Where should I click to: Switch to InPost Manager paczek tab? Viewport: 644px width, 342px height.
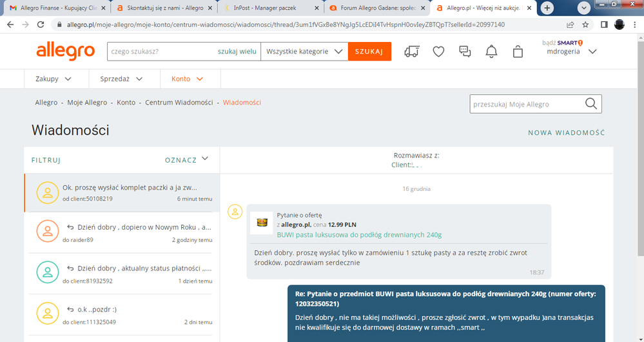tap(270, 8)
